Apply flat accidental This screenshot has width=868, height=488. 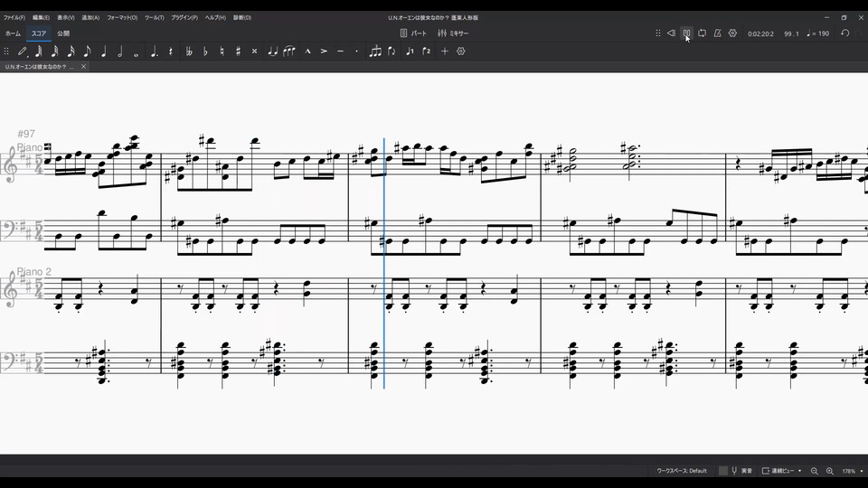[205, 52]
